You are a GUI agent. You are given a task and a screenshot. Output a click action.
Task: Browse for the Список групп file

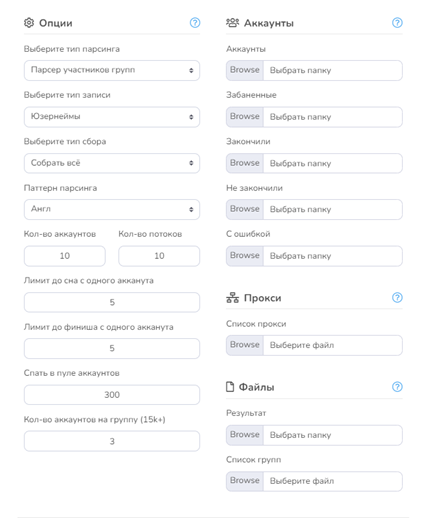point(245,481)
